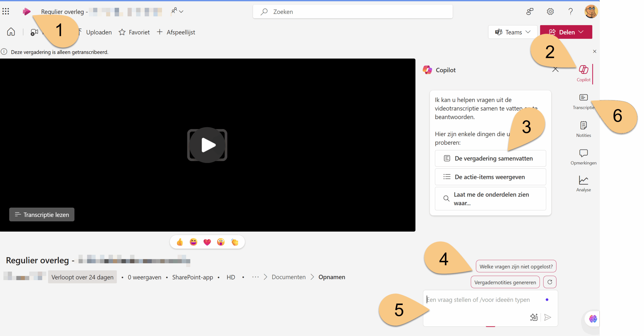The image size is (644, 336).
Task: Open the Opmerkingen side panel
Action: [x=583, y=157]
